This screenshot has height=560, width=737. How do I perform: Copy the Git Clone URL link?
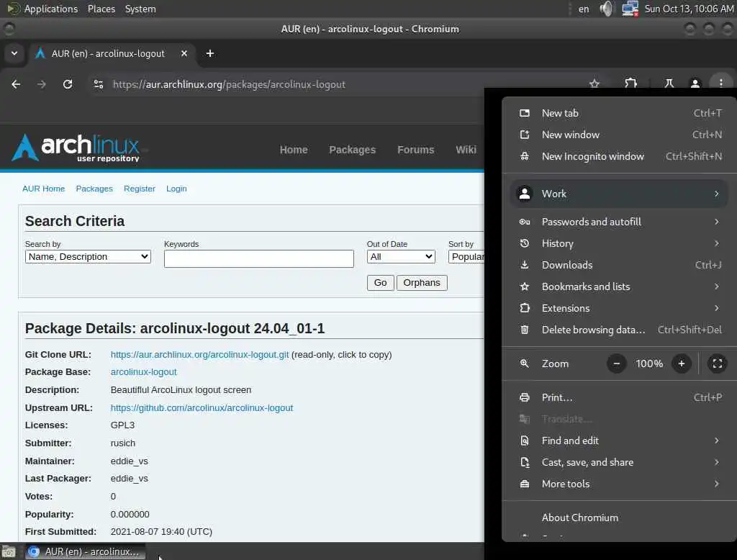[199, 355]
